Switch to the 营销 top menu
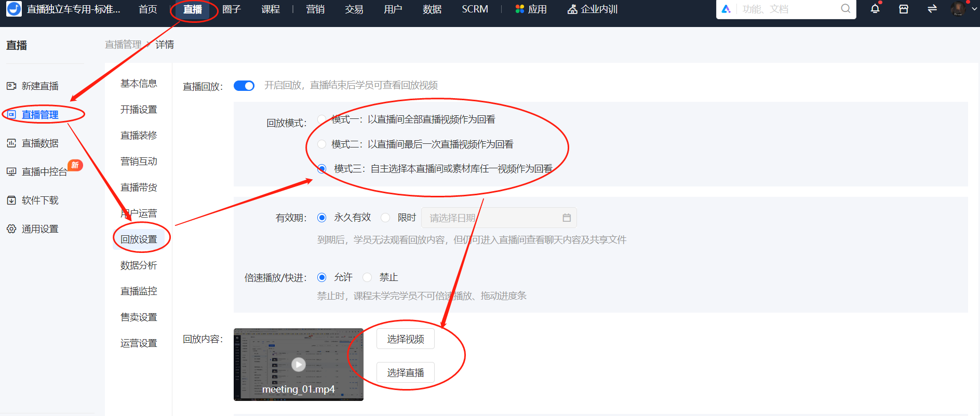The width and height of the screenshot is (980, 416). coord(315,9)
